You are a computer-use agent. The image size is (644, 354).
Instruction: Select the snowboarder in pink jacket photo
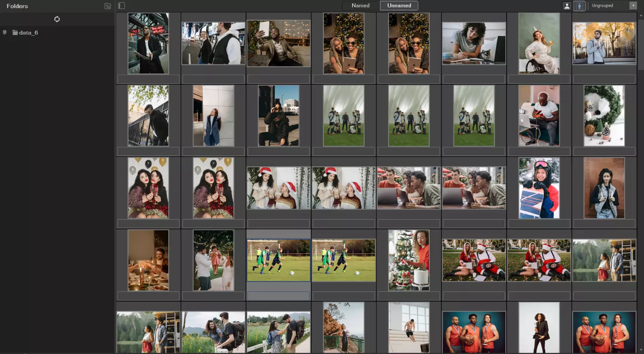coord(539,188)
